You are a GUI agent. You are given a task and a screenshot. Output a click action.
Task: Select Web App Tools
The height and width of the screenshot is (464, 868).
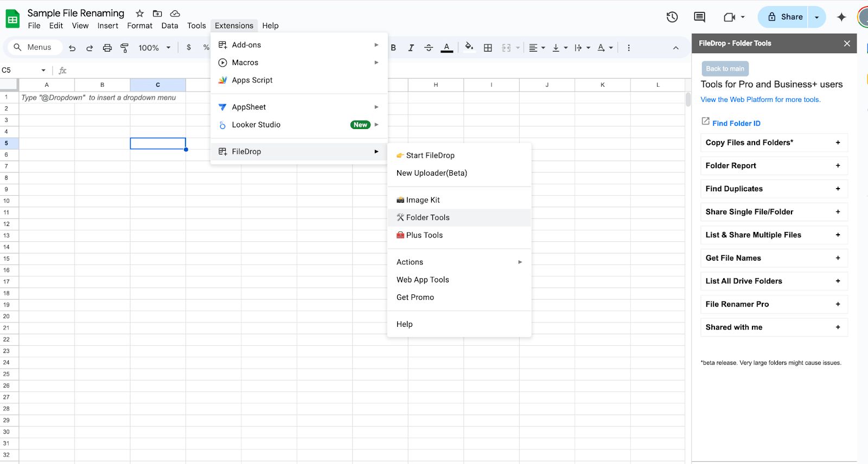[459, 280]
